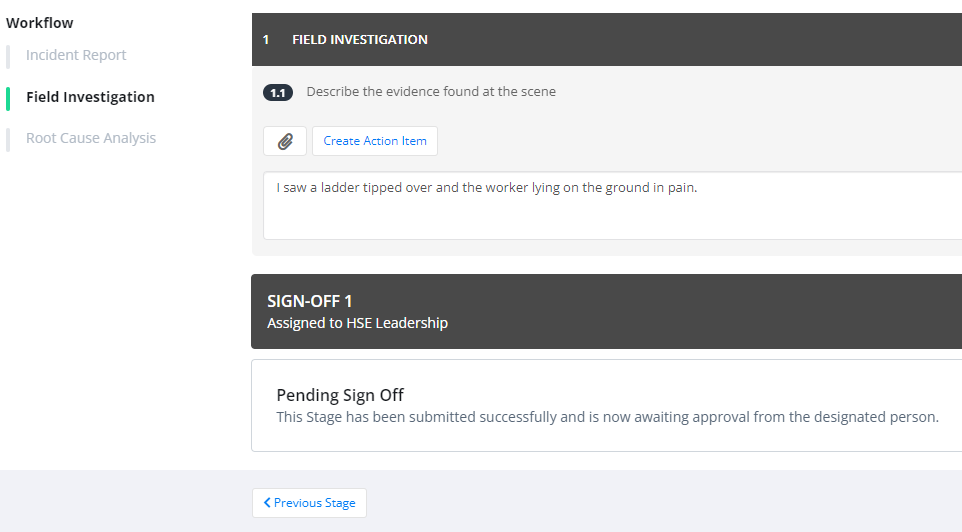Click the Sign-Off 1 header bar
The width and height of the screenshot is (962, 532).
point(607,312)
